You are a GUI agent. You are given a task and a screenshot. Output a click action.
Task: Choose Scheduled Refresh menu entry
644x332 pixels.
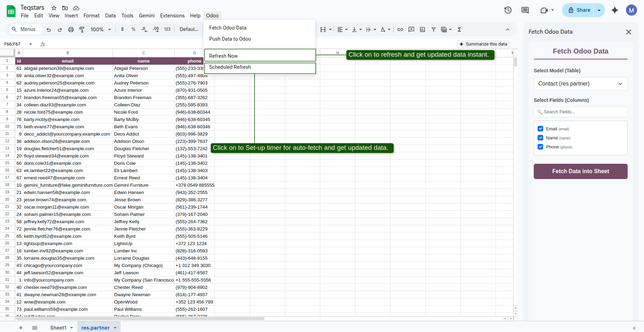click(x=260, y=68)
